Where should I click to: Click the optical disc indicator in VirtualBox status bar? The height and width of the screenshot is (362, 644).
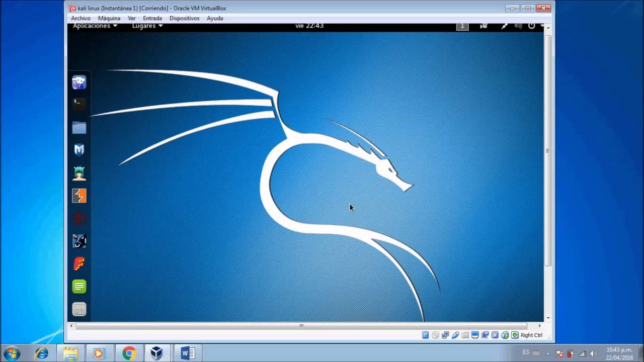click(435, 335)
